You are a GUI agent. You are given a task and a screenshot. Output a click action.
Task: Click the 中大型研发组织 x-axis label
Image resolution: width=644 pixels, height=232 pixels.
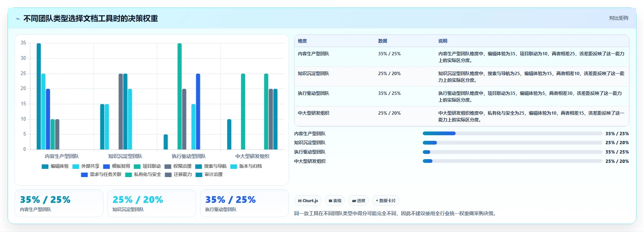tap(252, 156)
